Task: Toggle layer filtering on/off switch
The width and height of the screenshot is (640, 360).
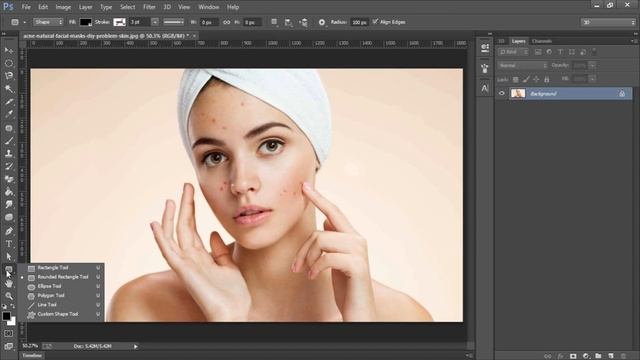Action: (x=594, y=51)
